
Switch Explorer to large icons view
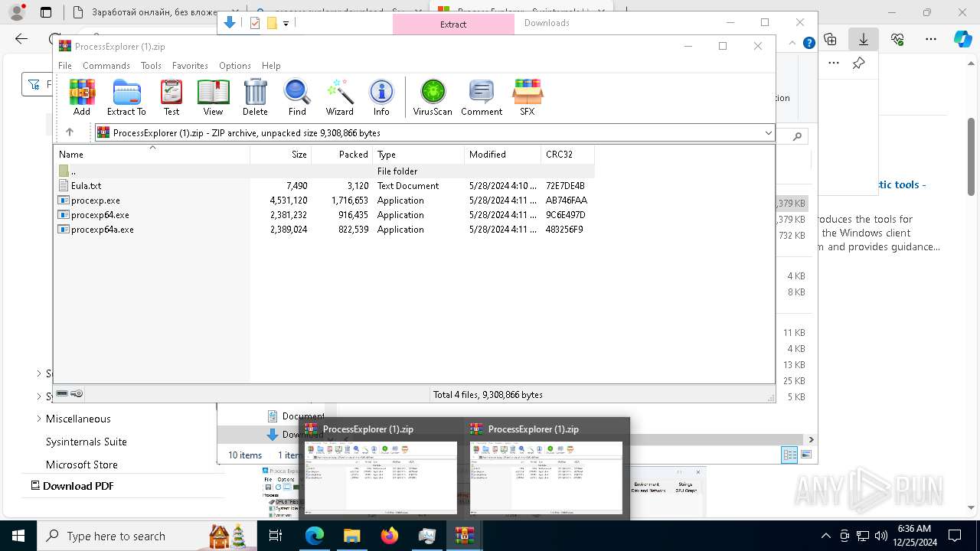click(805, 455)
